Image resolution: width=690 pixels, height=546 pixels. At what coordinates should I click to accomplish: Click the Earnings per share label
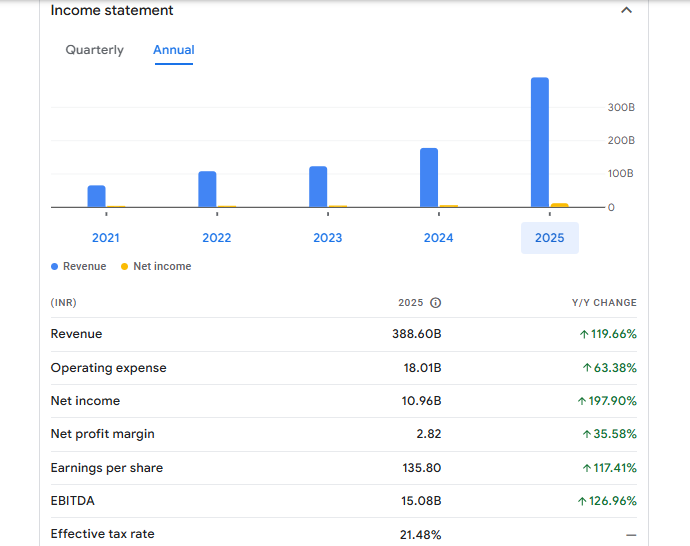[x=106, y=468]
